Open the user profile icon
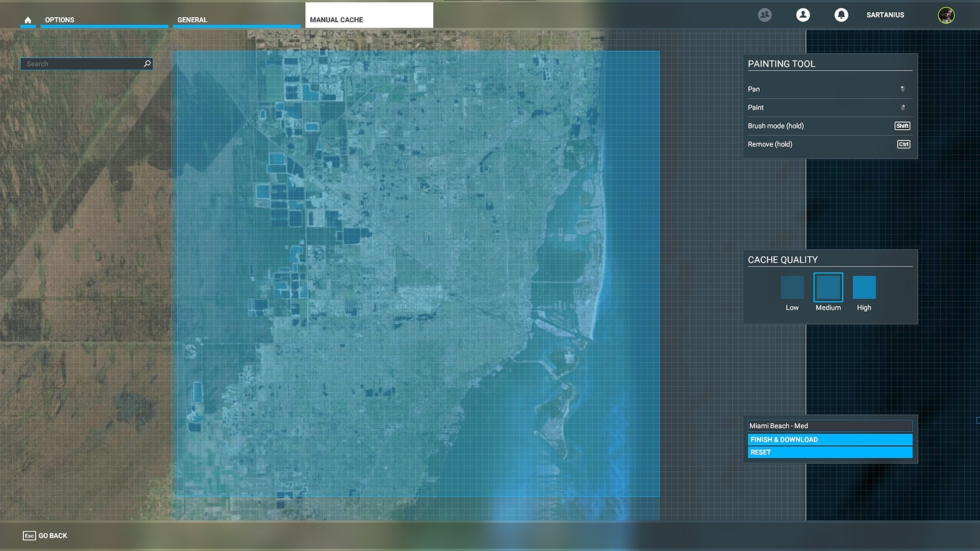 pyautogui.click(x=803, y=15)
